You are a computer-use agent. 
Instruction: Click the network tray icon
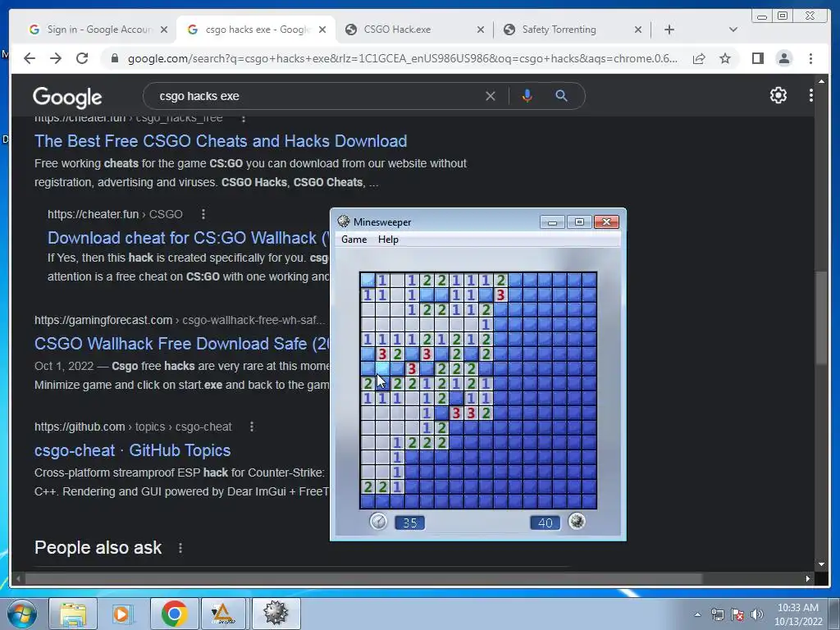(x=717, y=614)
